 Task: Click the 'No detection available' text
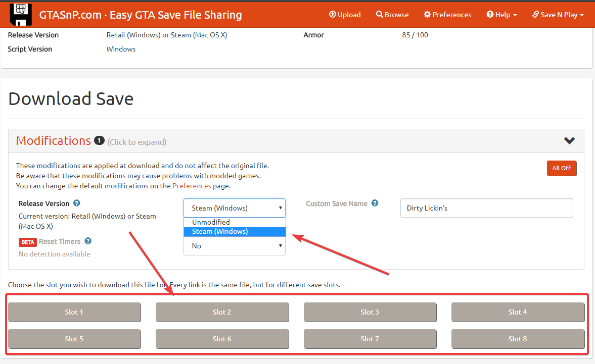point(54,254)
